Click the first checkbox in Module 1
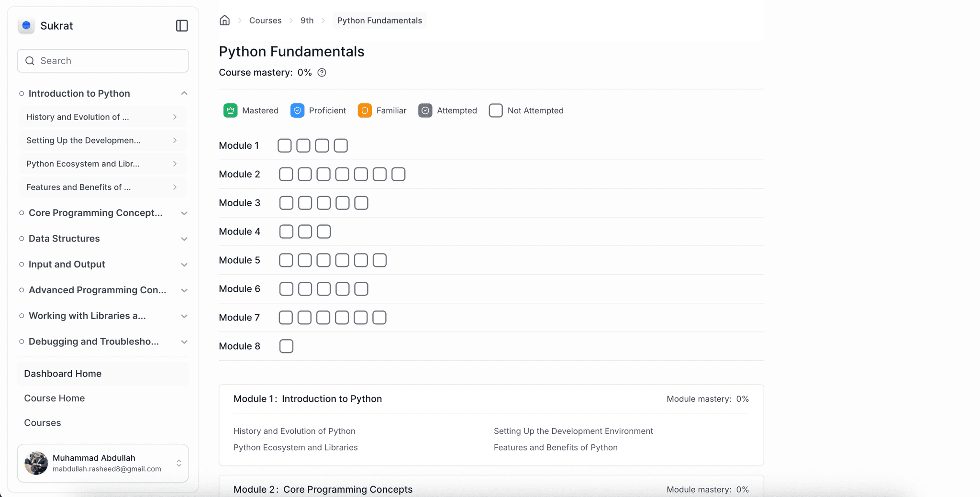 (x=285, y=145)
